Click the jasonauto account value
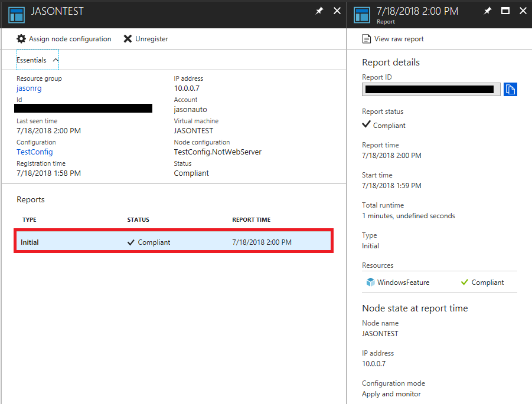Screen dimensions: 532x404 coord(190,110)
